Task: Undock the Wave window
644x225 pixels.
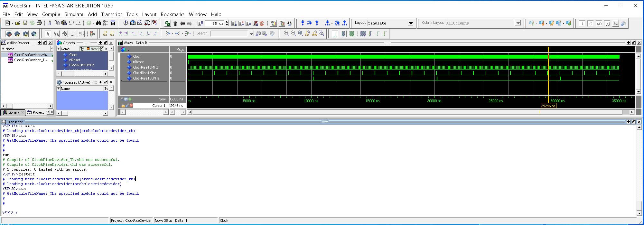Action: (634, 43)
